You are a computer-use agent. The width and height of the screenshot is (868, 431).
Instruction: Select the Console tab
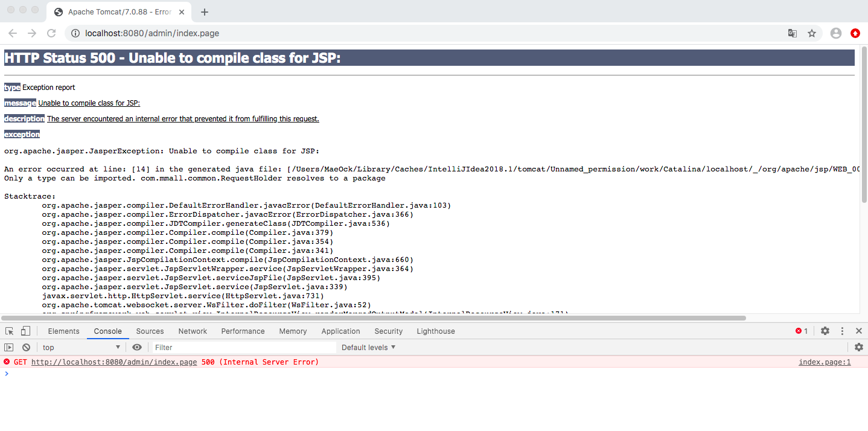(x=107, y=331)
